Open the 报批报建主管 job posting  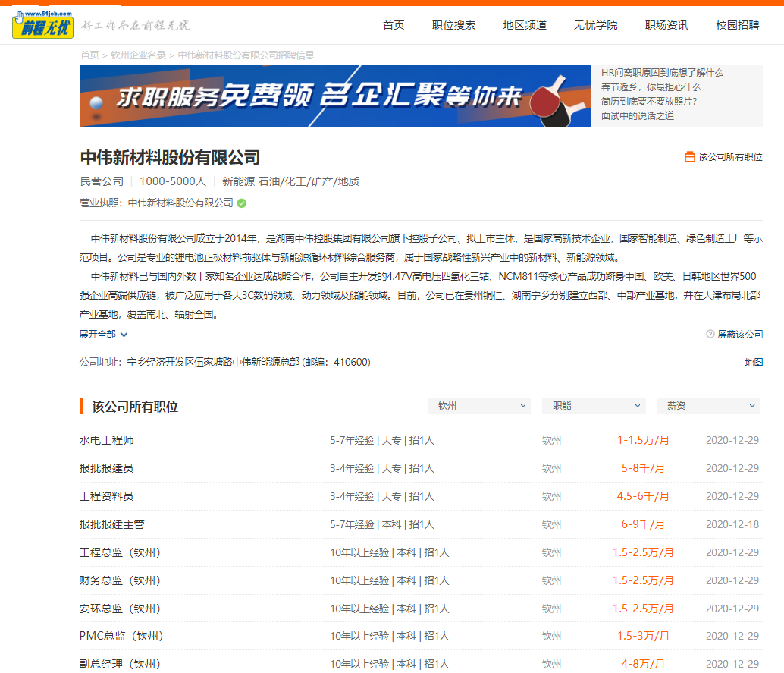coord(112,524)
